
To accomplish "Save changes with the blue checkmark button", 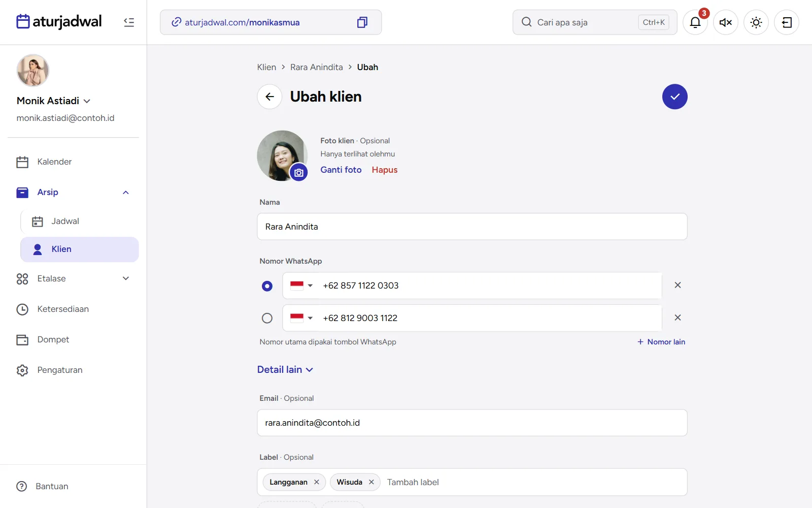I will pyautogui.click(x=675, y=97).
